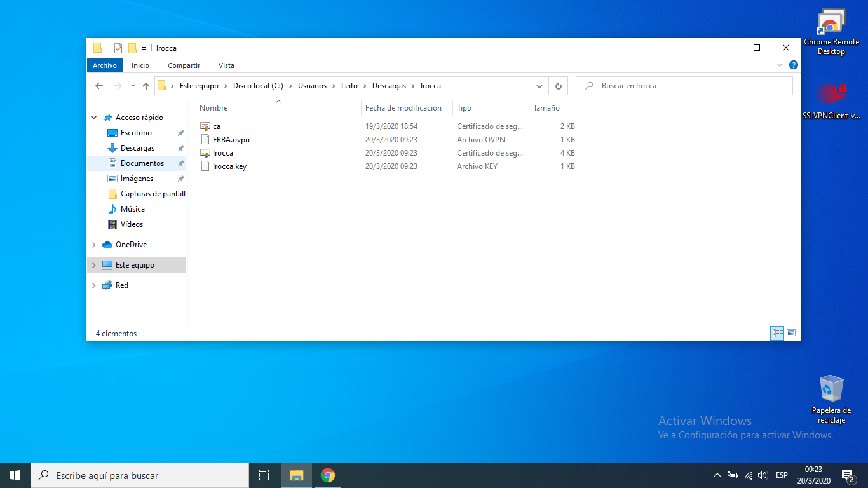Open Task View from the taskbar
Image resolution: width=868 pixels, height=488 pixels.
[x=264, y=475]
